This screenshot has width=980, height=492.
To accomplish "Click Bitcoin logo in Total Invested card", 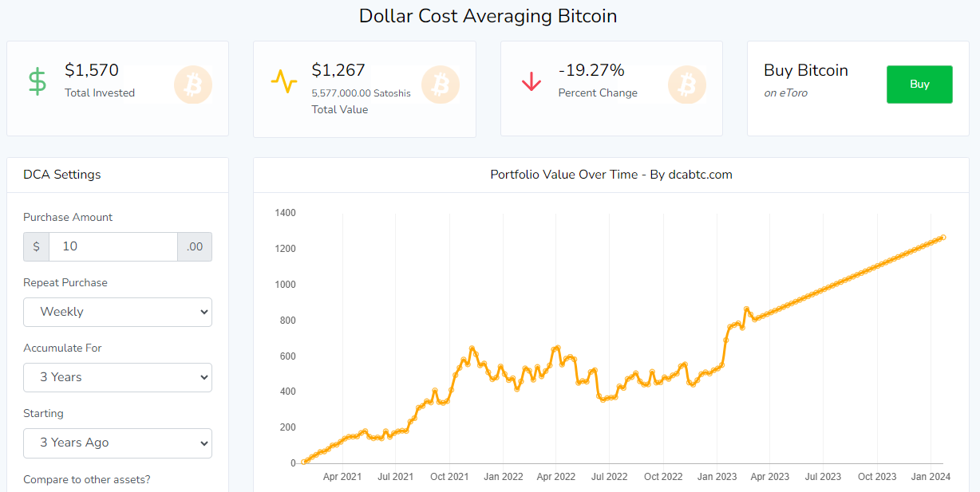I will tap(193, 85).
